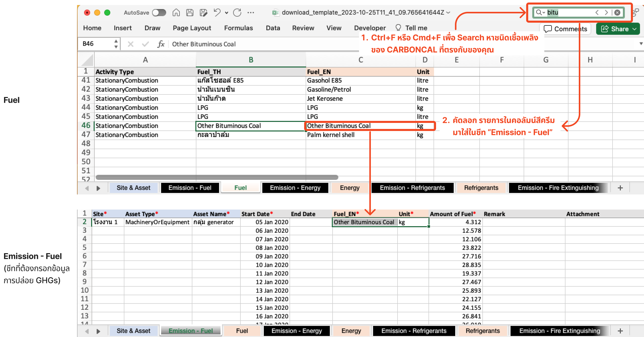Open the Formulas ribbon tab

coord(238,28)
